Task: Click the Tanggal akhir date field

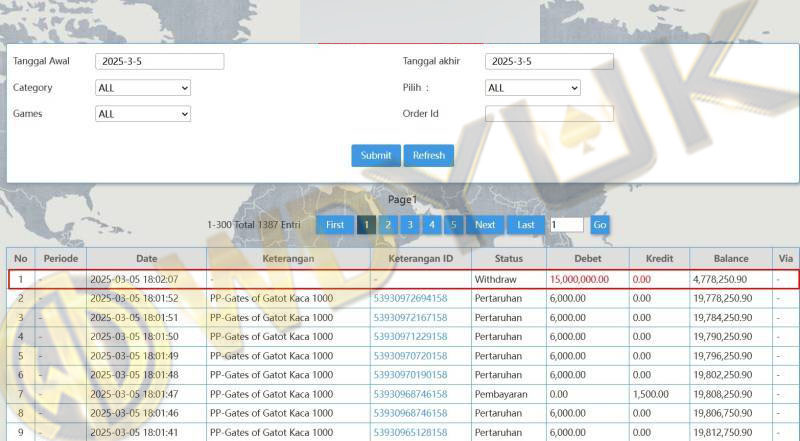Action: (x=549, y=61)
